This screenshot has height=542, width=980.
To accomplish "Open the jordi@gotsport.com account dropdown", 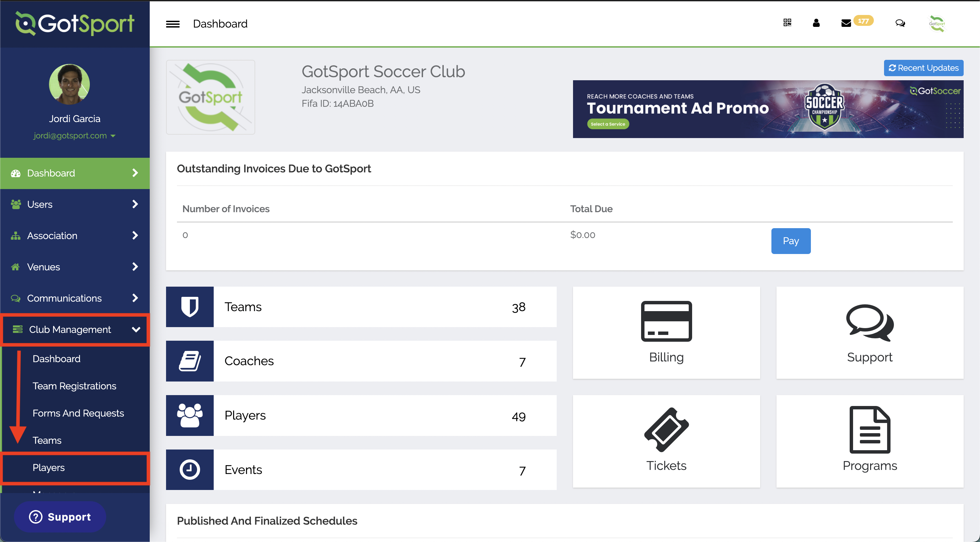I will pos(74,136).
